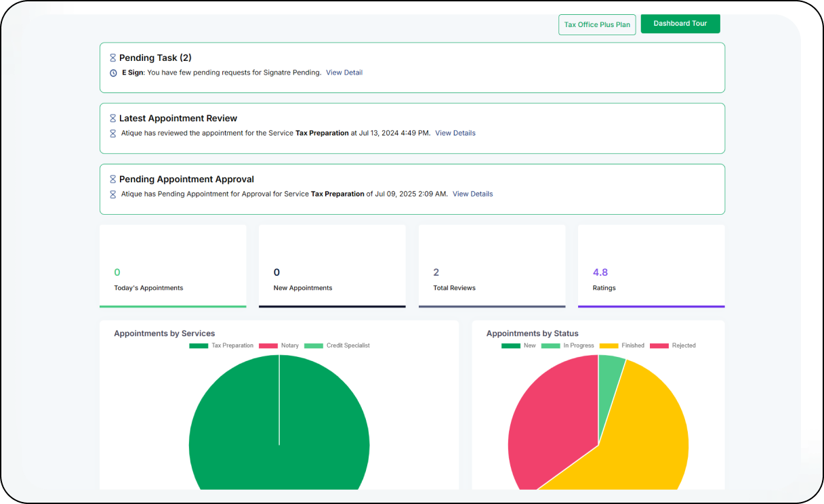
Task: Click hourglass icon before Atique's review message
Action: click(x=113, y=133)
